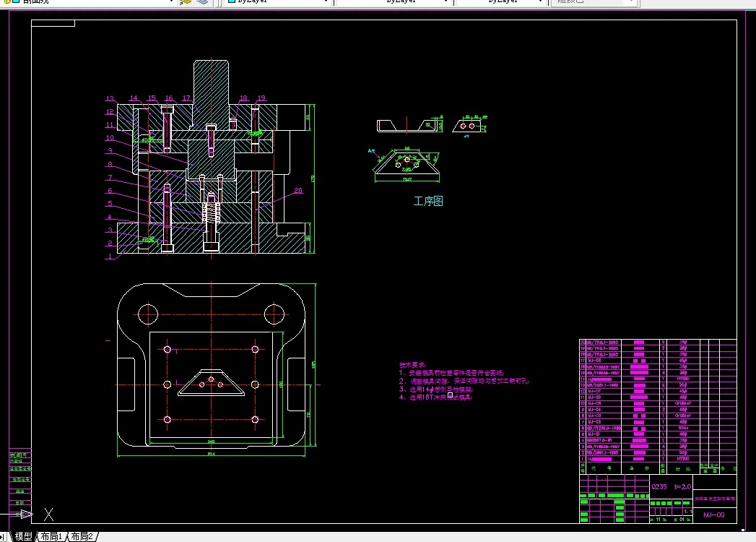Select the small grip square in technical notes

click(450, 395)
